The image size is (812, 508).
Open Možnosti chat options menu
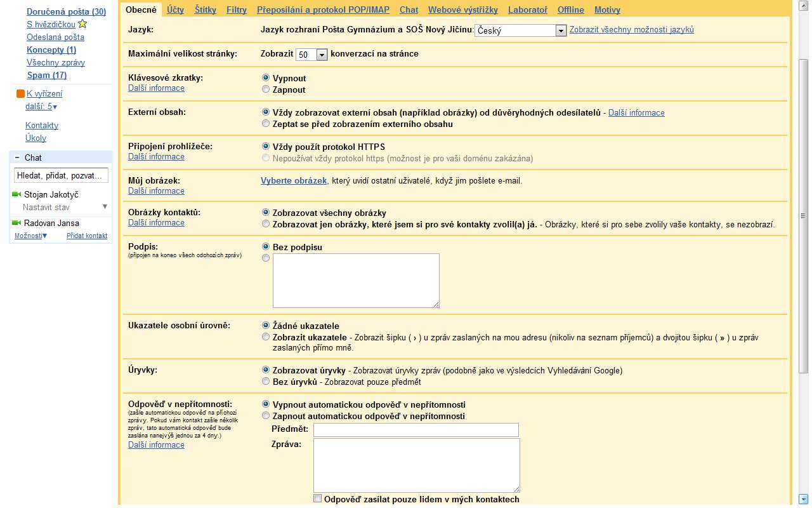coord(31,236)
